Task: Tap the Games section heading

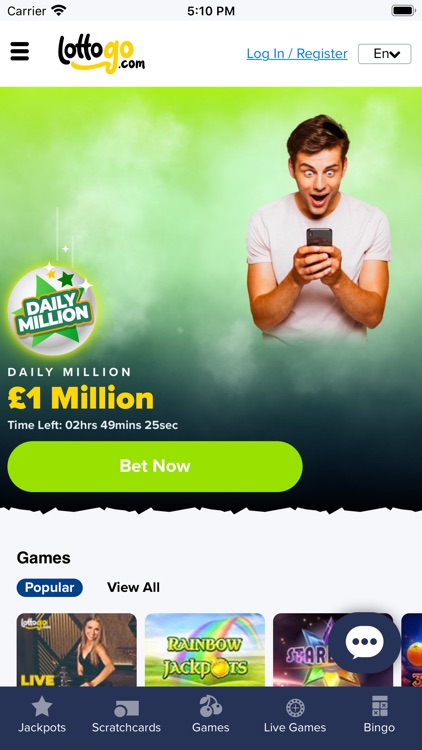Action: point(44,558)
